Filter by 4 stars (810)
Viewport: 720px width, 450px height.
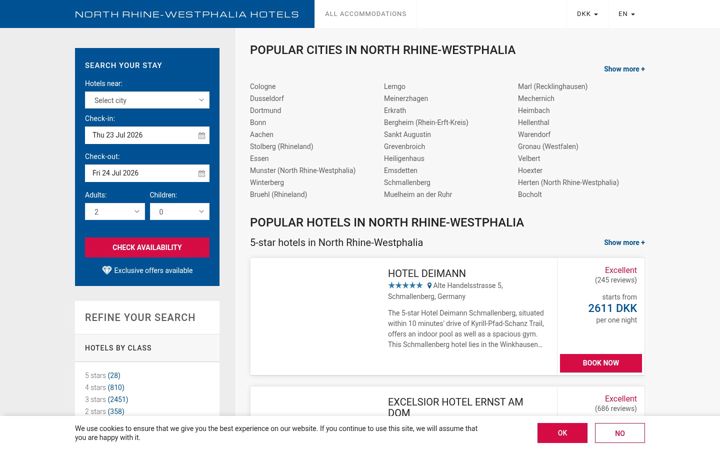[x=104, y=388]
